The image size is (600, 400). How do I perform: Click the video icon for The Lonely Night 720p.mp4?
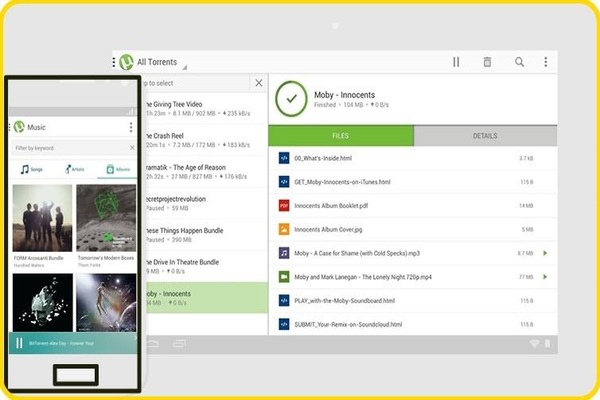coord(284,277)
